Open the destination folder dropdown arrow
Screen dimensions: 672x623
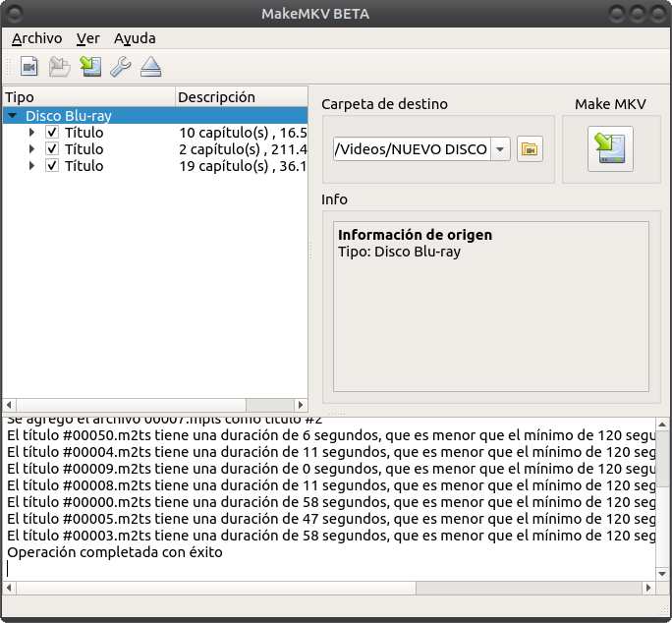click(x=500, y=149)
